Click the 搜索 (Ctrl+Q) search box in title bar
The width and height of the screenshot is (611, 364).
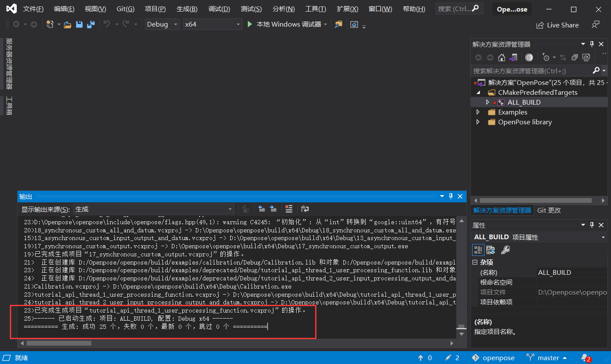[459, 9]
